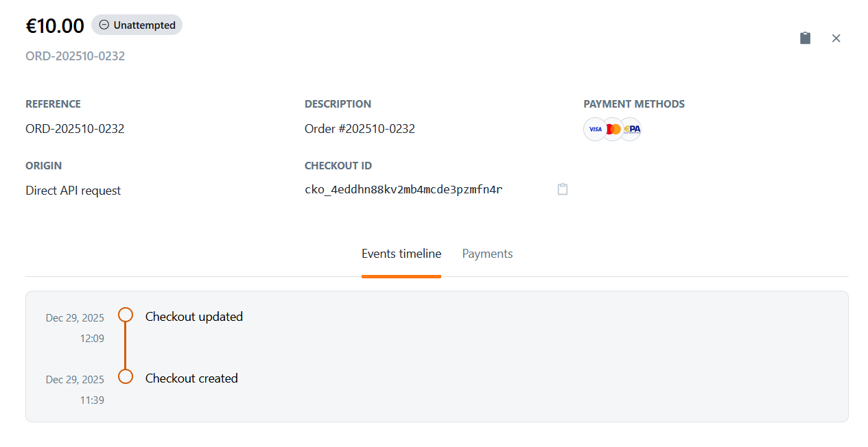The width and height of the screenshot is (868, 447).
Task: Click the Mastercard payment method icon
Action: pos(611,129)
